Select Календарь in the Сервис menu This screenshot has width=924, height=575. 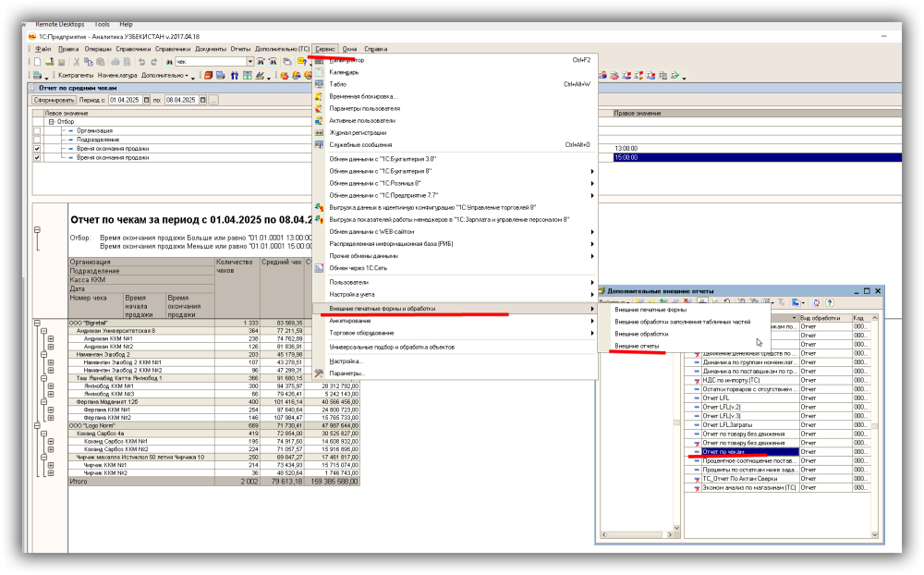[x=456, y=72]
